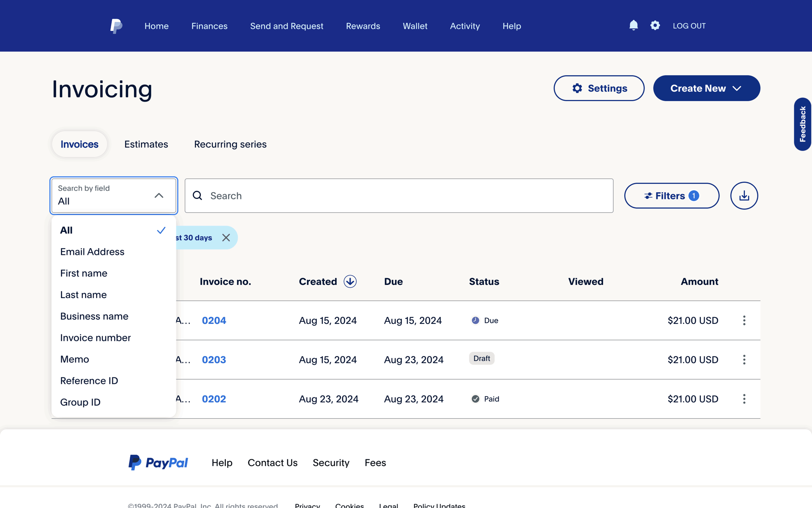Screen dimensions: 812x508
Task: Click the magnifier icon in search box
Action: (198, 196)
